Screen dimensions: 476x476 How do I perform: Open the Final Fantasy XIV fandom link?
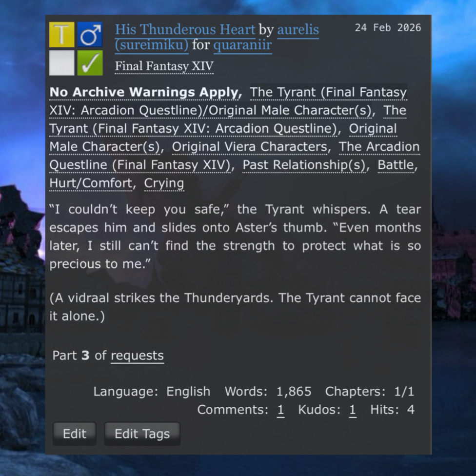click(164, 66)
